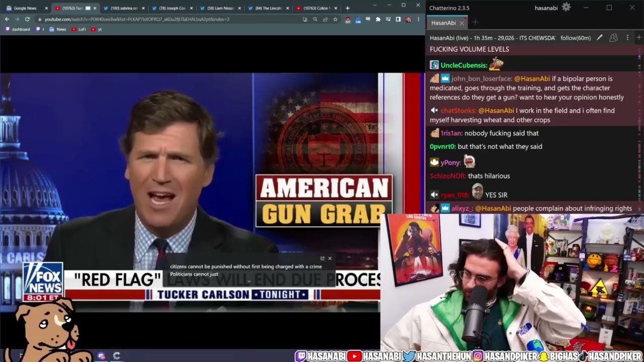Switch to the Colion YouTube tab

click(x=316, y=8)
